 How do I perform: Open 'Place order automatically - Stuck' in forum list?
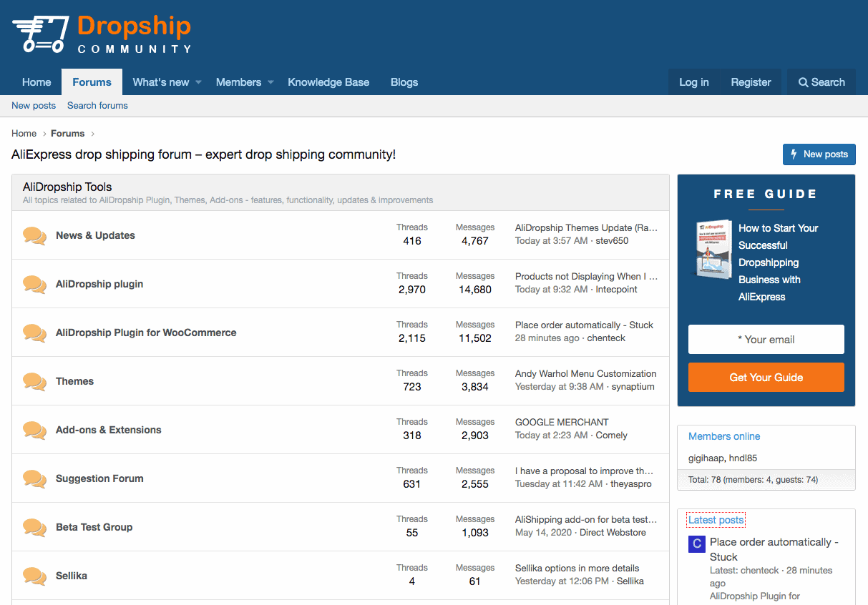(x=584, y=325)
